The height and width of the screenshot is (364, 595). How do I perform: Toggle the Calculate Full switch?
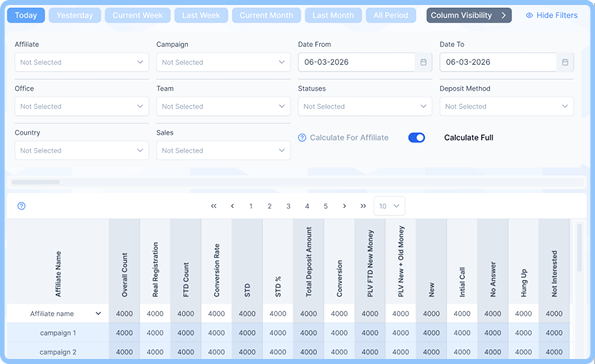tap(417, 138)
